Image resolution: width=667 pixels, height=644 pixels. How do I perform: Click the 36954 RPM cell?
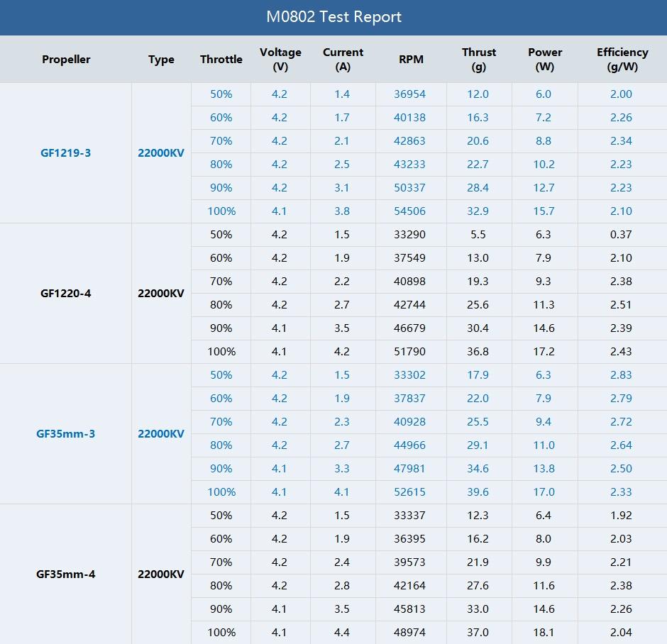tap(410, 94)
